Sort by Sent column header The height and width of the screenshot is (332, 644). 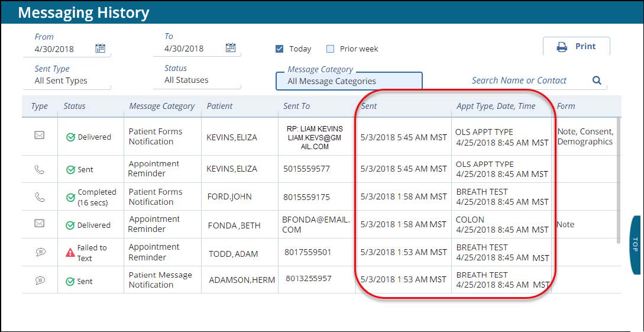[368, 106]
